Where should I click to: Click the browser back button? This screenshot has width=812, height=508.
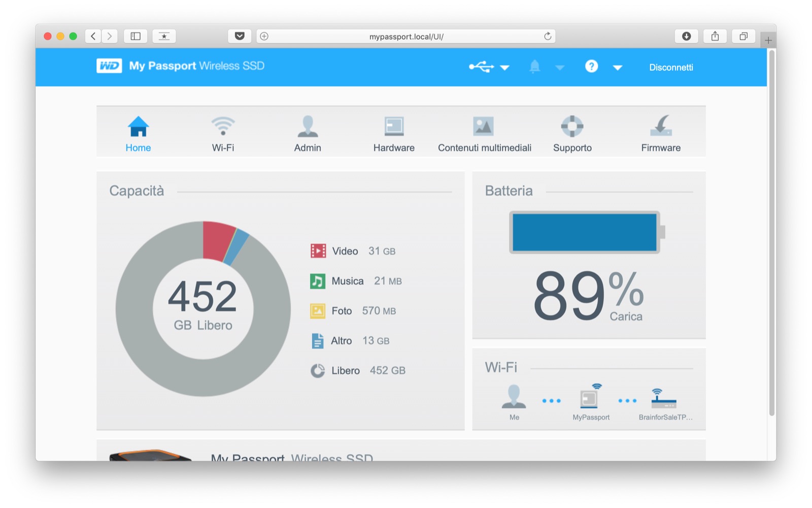(x=93, y=36)
